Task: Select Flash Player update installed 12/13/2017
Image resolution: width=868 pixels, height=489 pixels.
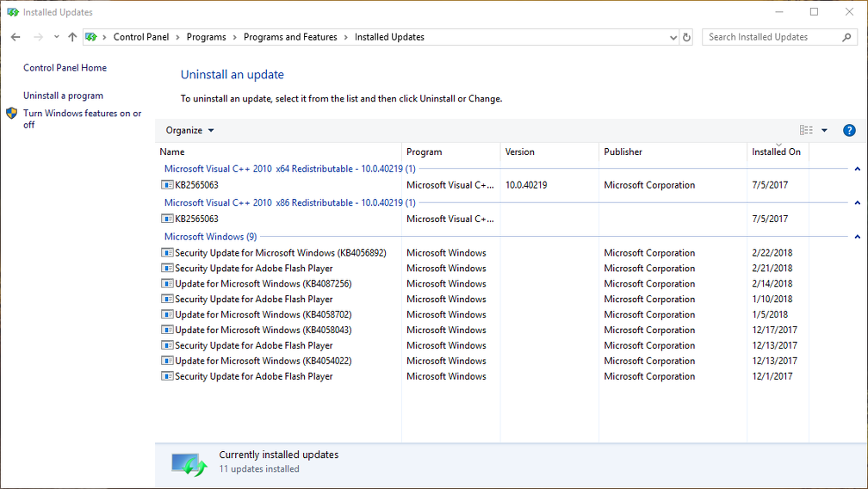Action: 253,346
